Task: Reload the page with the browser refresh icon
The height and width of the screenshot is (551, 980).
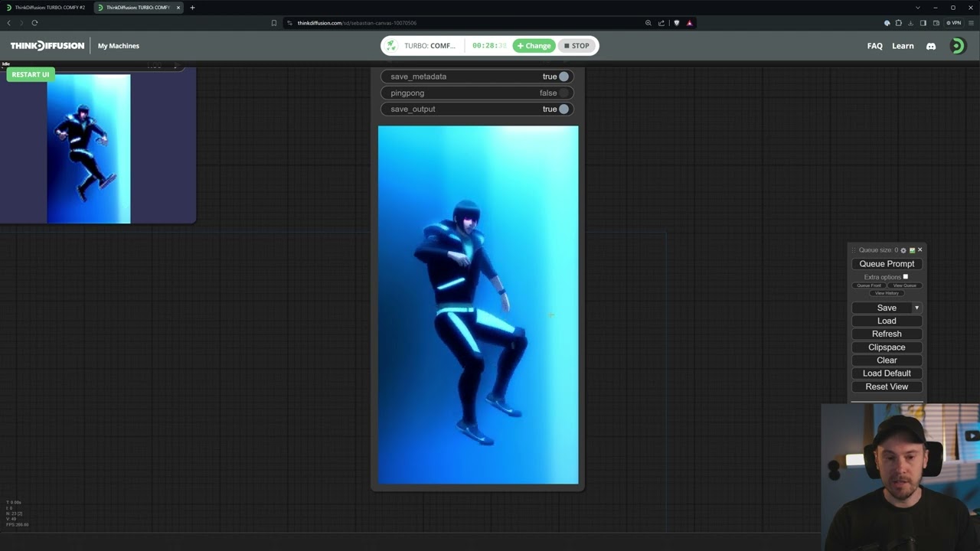Action: point(34,23)
